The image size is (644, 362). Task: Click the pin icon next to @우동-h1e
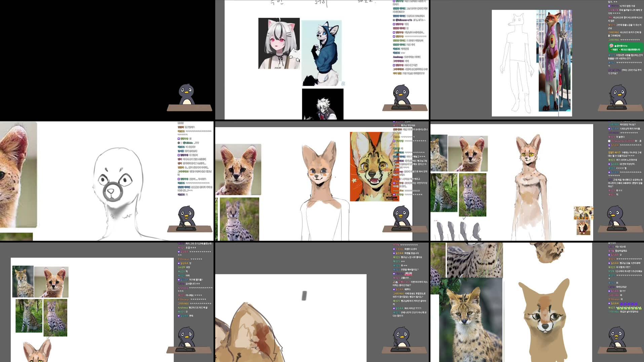tap(615, 46)
